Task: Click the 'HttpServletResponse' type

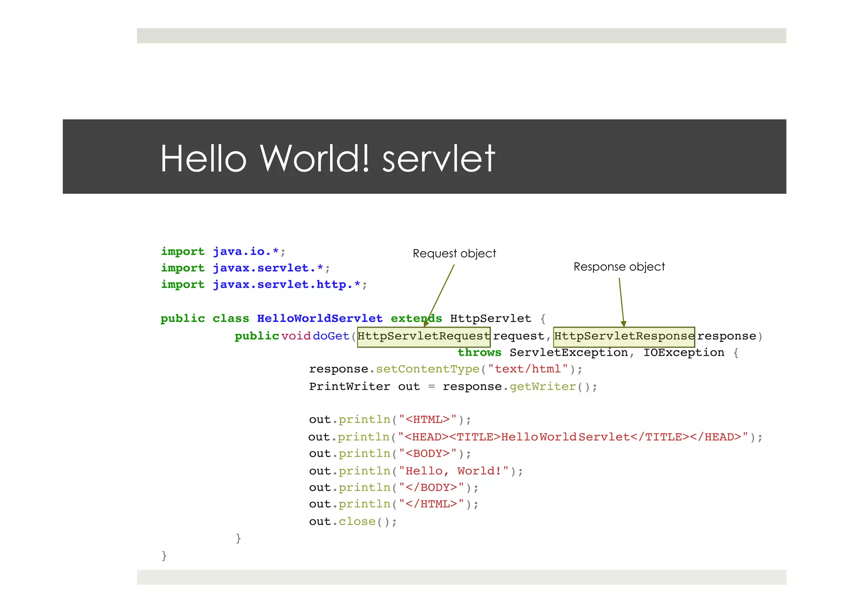Action: pos(624,337)
